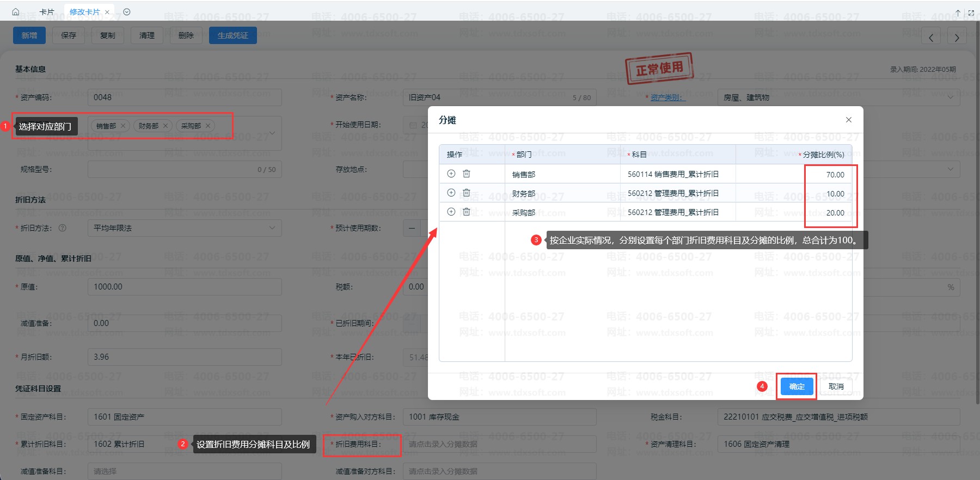Delete the 采购部 allocation row
Image resolution: width=980 pixels, height=480 pixels.
click(x=467, y=212)
